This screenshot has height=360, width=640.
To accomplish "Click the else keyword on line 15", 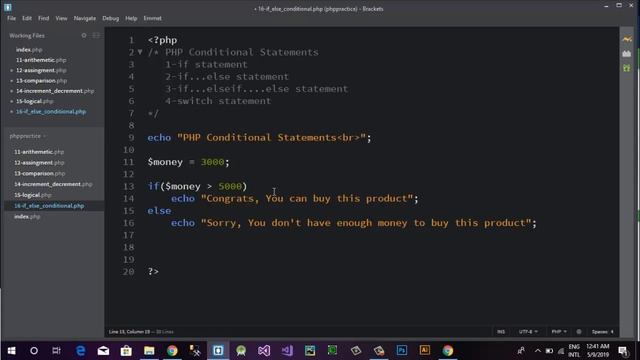I will click(159, 211).
